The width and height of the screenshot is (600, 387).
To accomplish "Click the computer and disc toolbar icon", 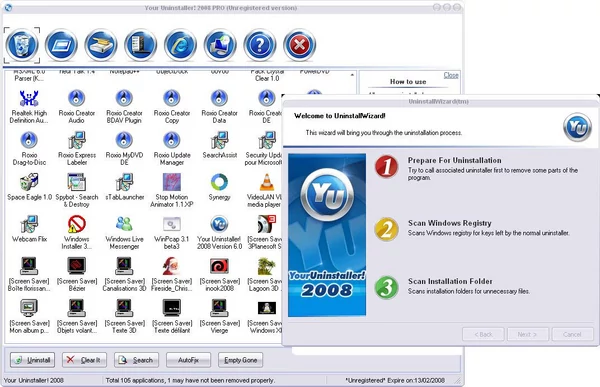I will point(220,45).
